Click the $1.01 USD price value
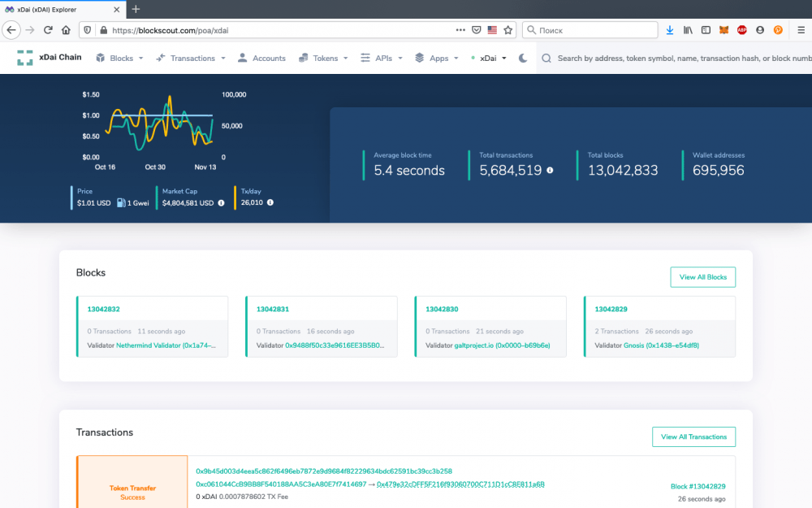 (93, 202)
